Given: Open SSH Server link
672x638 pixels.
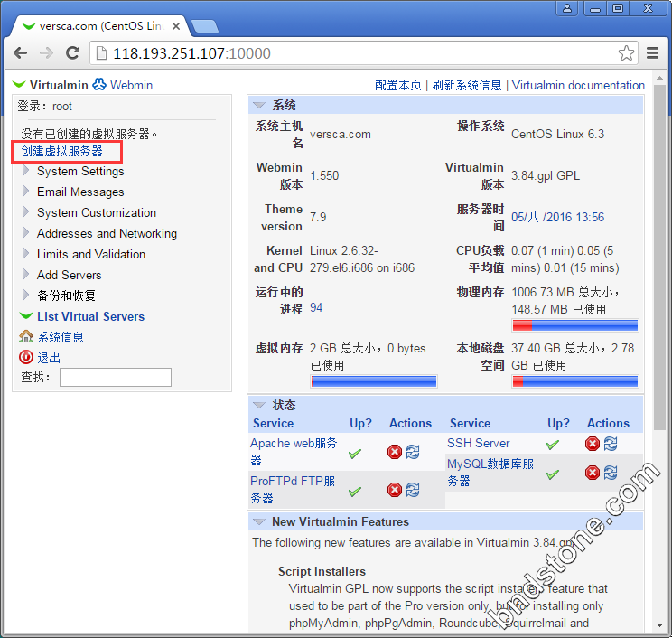Looking at the screenshot, I should pyautogui.click(x=479, y=443).
